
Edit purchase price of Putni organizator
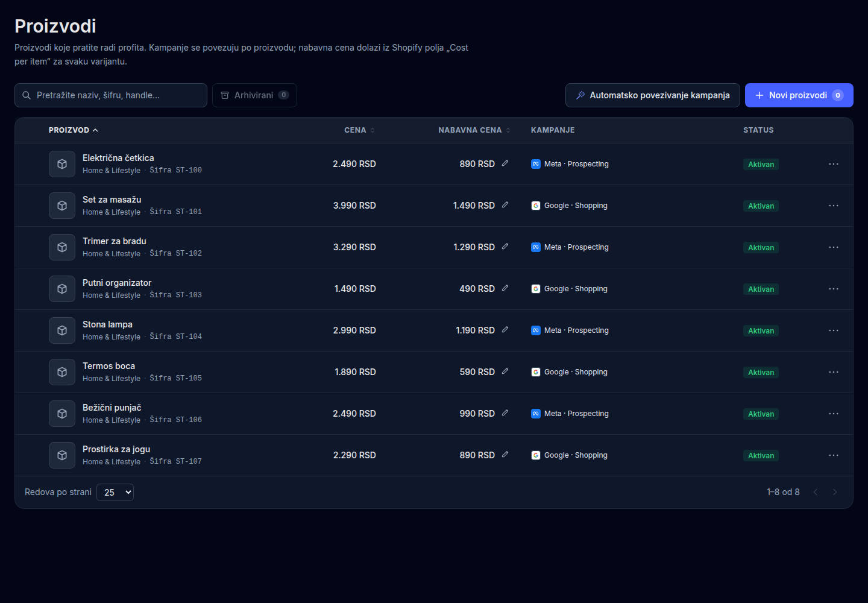[505, 288]
